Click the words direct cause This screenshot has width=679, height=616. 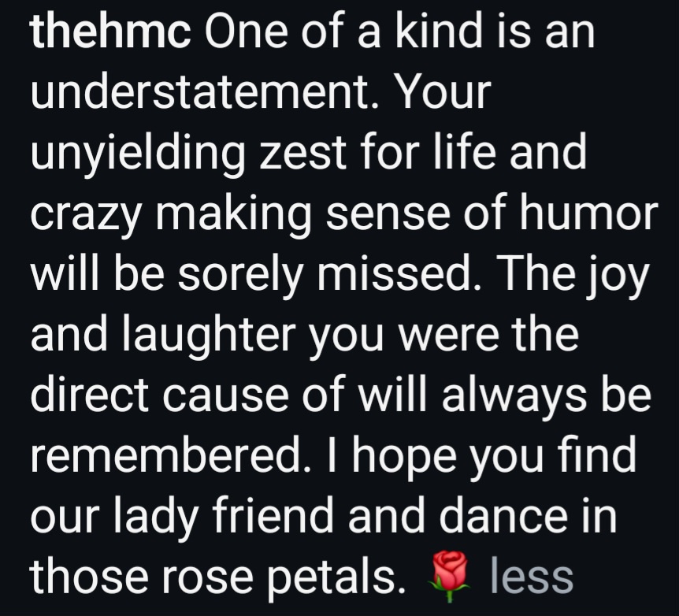159,395
